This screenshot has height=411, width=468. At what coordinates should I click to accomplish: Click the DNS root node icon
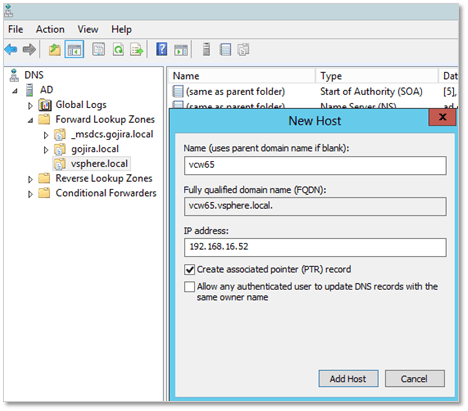click(x=14, y=75)
